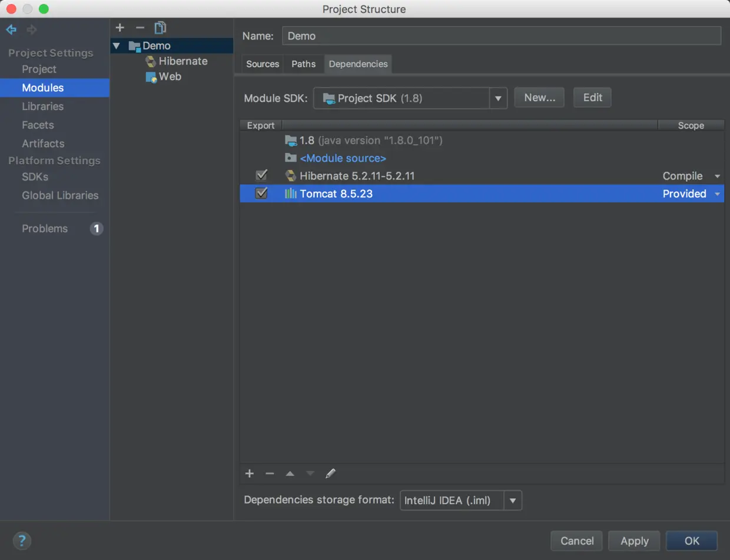Remove the selected module with the minus icon above the Demo tree
Viewport: 730px width, 560px height.
coord(140,27)
